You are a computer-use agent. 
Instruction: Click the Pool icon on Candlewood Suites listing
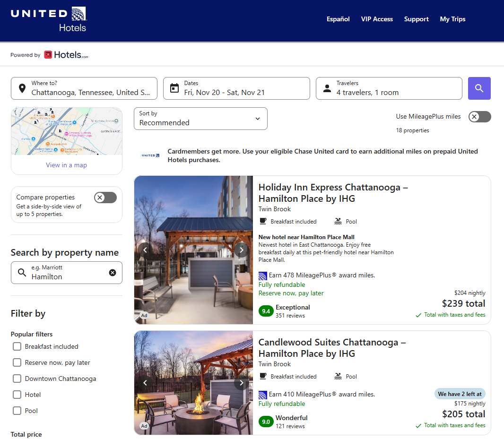(337, 376)
